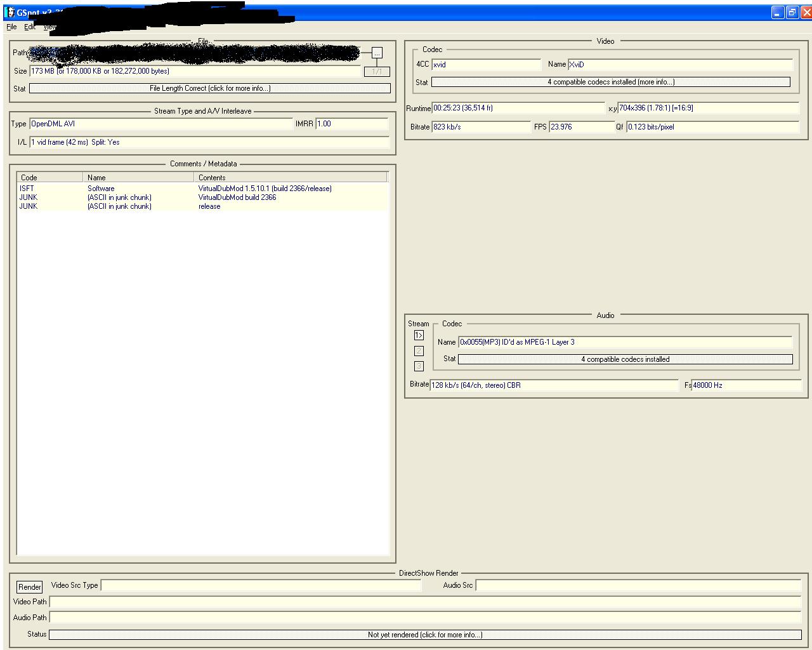Click the x:y 704x396 resolution field
812x650 pixels.
pos(709,108)
